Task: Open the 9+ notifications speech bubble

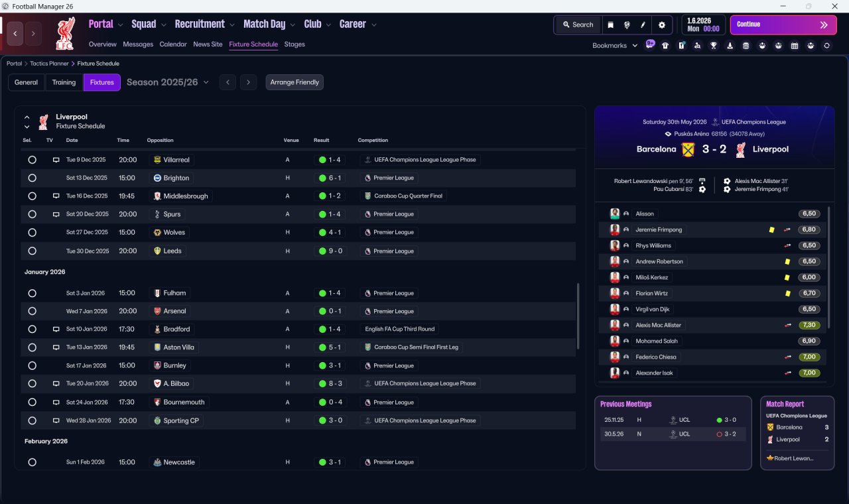Action: pos(650,45)
